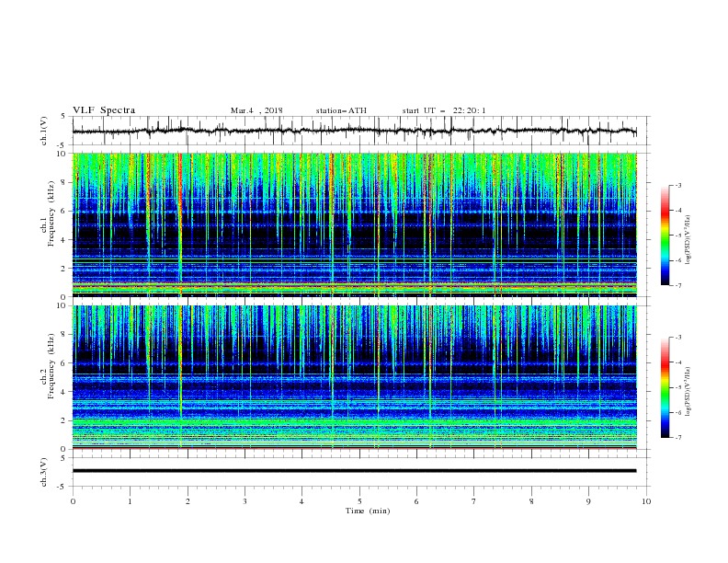
Task: Click the thick black ch.3(V) trace line
Action: [355, 471]
